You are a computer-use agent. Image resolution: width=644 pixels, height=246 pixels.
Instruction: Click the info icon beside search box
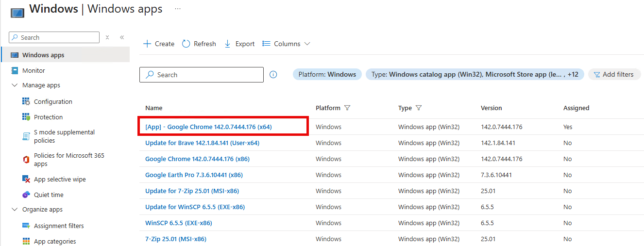(x=273, y=75)
